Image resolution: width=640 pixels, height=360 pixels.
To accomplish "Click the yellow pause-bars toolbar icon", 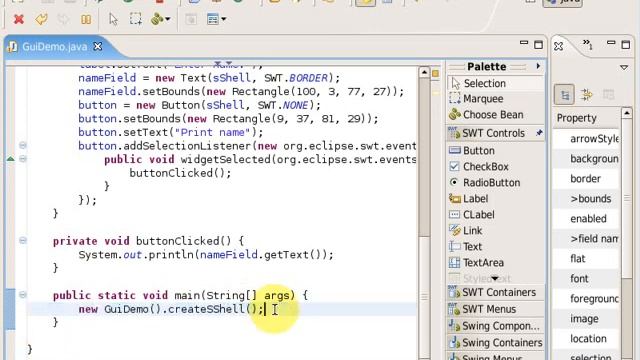I will pos(86,19).
